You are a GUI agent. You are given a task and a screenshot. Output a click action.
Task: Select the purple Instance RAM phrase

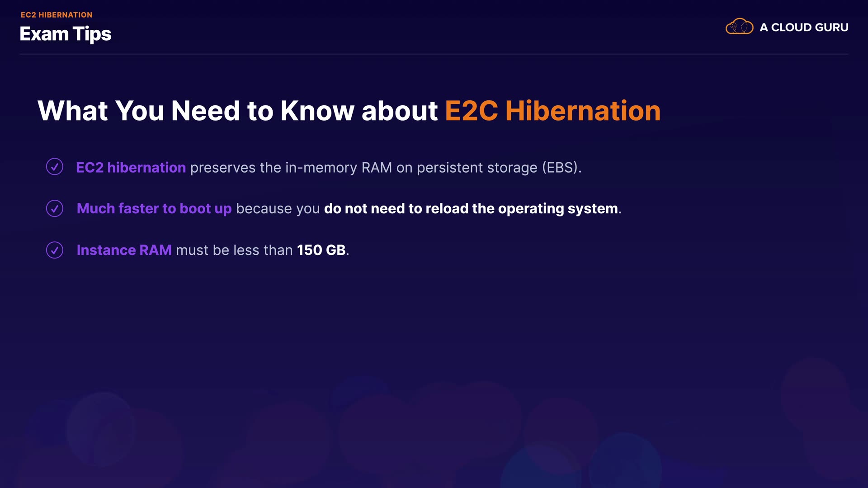124,250
